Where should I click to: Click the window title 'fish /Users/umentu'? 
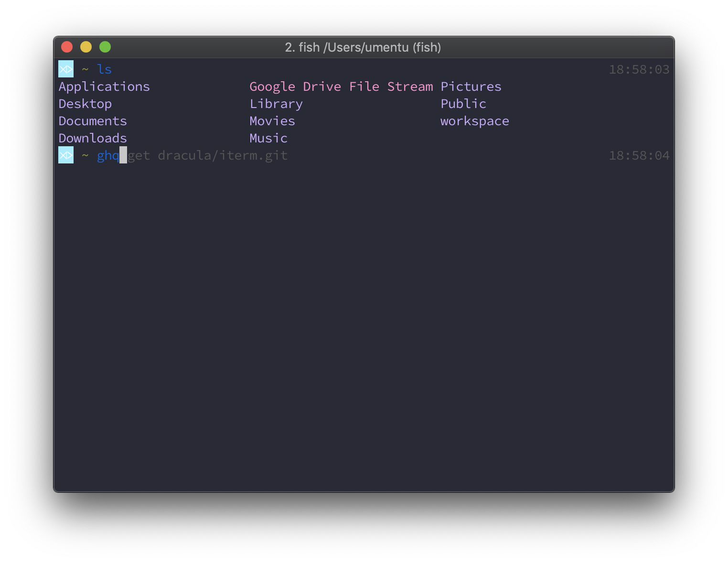363,47
